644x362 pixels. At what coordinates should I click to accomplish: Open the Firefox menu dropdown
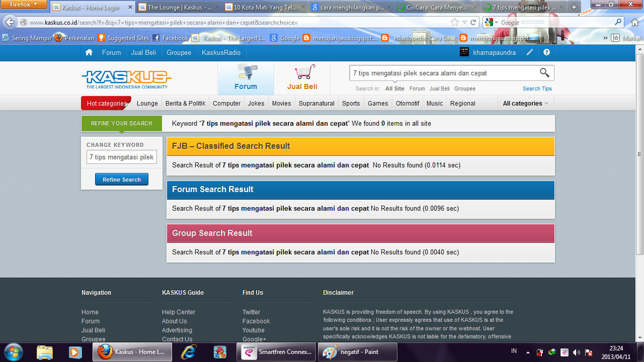(24, 4)
